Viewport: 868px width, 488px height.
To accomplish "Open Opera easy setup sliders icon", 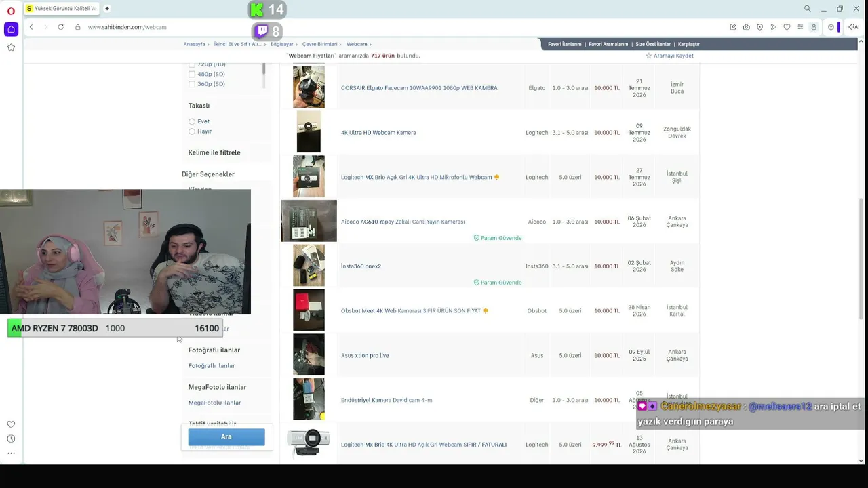I will (x=800, y=27).
